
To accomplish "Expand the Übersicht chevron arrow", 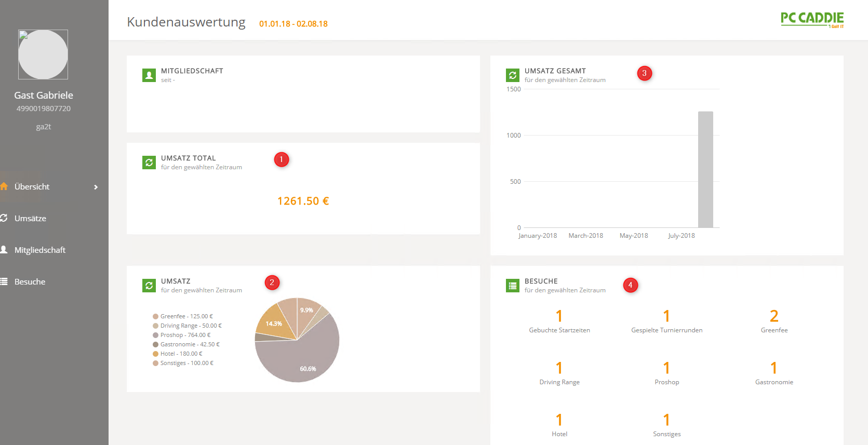I will (x=96, y=187).
